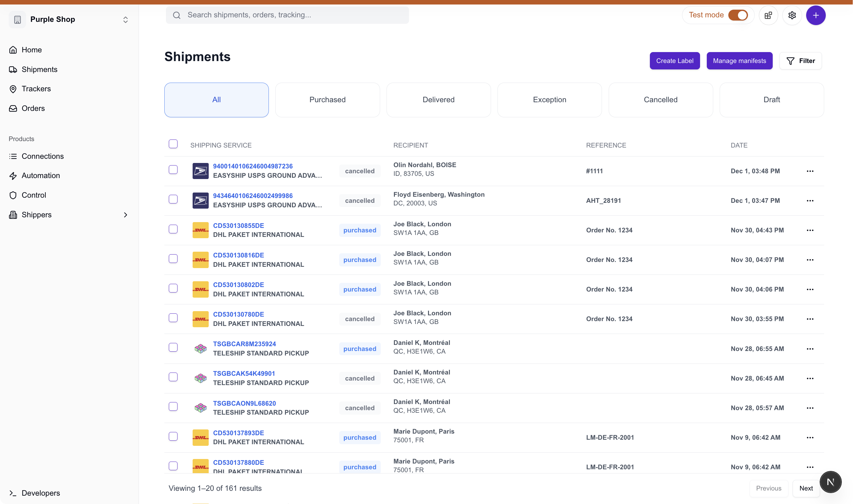856x504 pixels.
Task: Click the search magnifier icon
Action: tap(177, 15)
